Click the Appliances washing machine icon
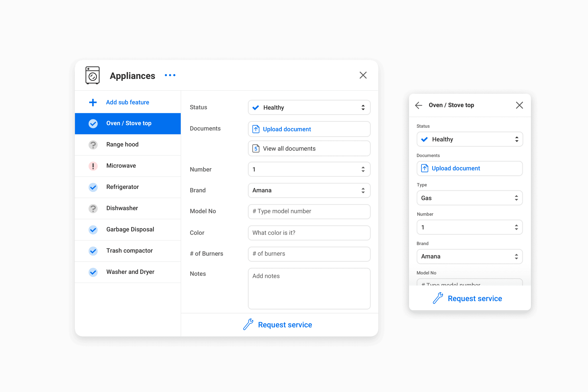This screenshot has width=588, height=392. (93, 75)
